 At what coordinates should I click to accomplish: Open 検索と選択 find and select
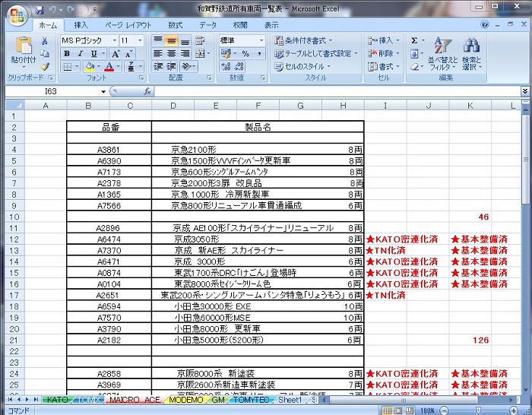click(472, 53)
